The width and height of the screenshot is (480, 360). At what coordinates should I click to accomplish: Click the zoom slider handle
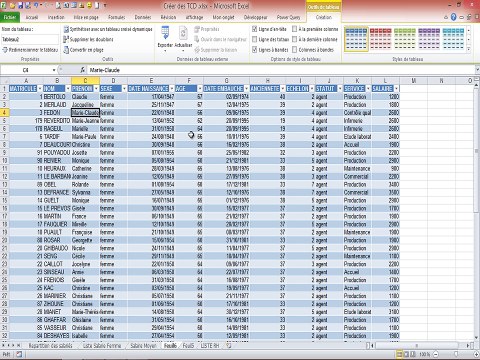(456, 354)
